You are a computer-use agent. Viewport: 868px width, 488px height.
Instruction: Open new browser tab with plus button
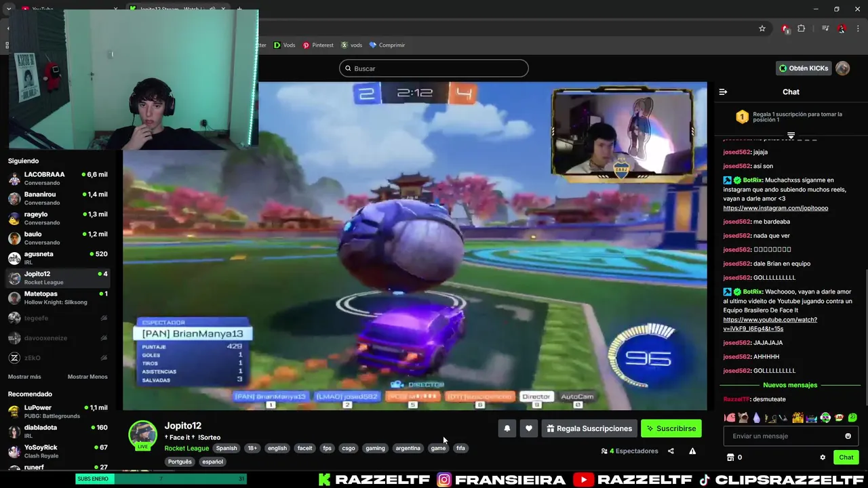tap(239, 9)
